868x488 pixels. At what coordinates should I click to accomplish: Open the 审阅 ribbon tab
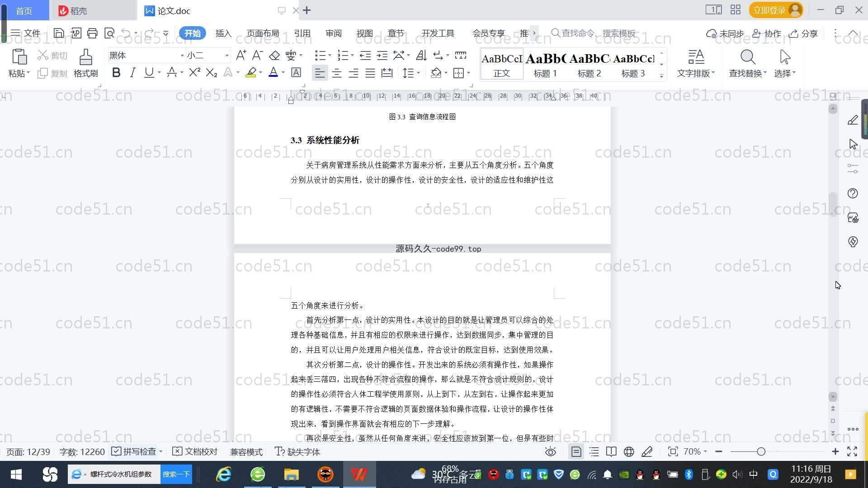pos(334,33)
